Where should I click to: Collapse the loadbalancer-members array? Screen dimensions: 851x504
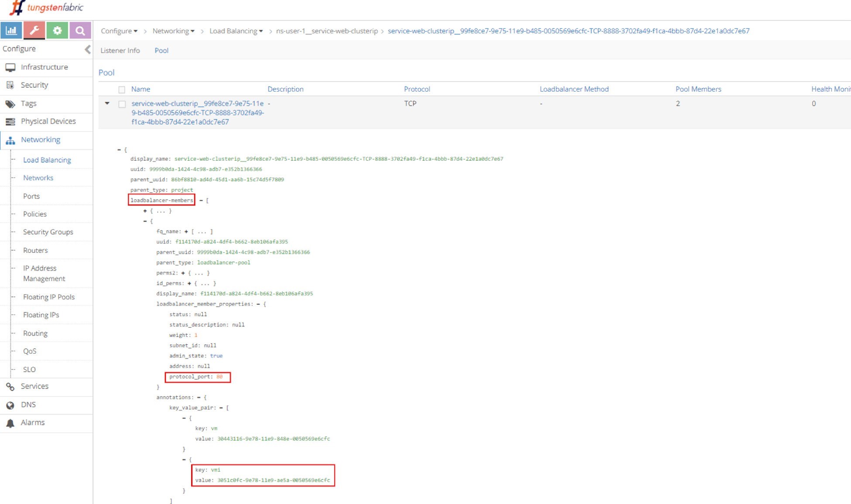(201, 200)
